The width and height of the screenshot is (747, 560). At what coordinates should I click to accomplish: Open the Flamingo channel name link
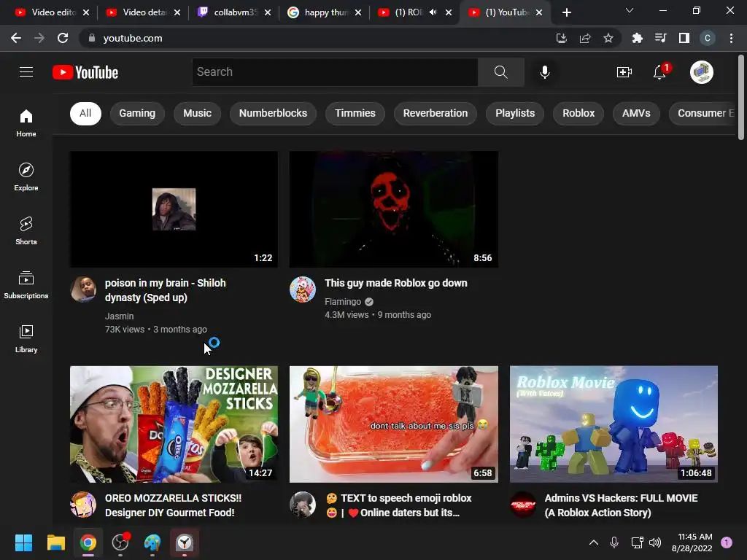343,301
